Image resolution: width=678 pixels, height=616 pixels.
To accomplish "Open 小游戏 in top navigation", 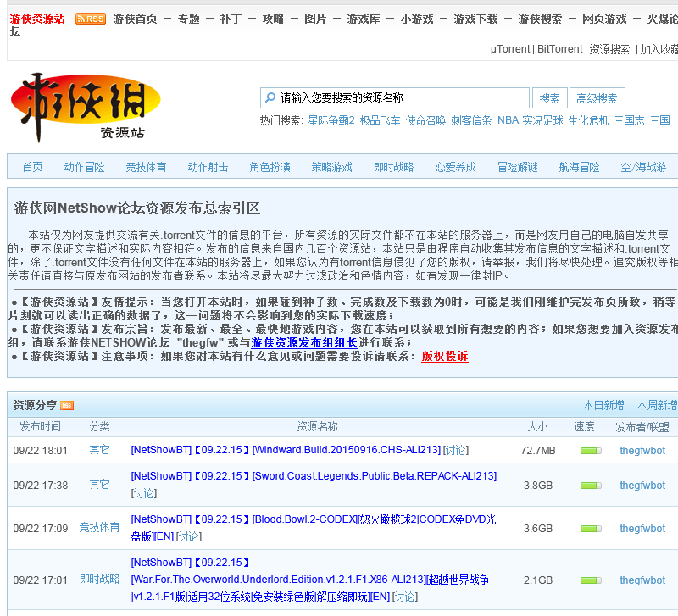I will [417, 19].
